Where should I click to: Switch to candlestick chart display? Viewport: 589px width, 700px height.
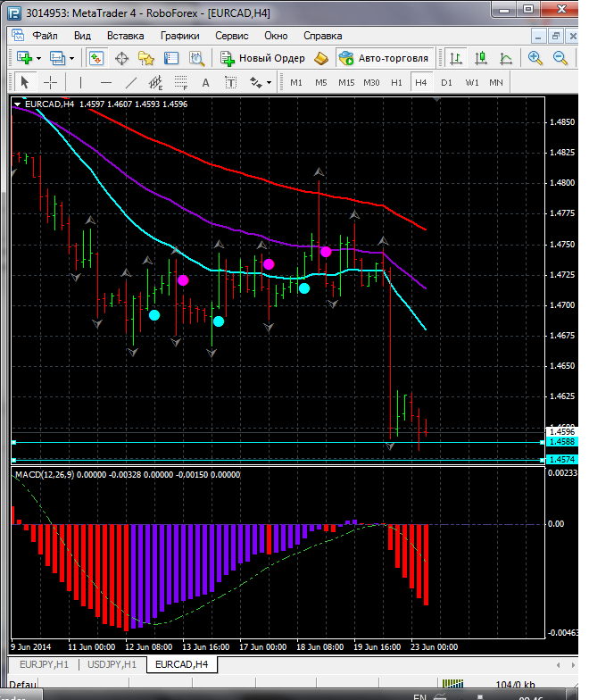click(480, 58)
